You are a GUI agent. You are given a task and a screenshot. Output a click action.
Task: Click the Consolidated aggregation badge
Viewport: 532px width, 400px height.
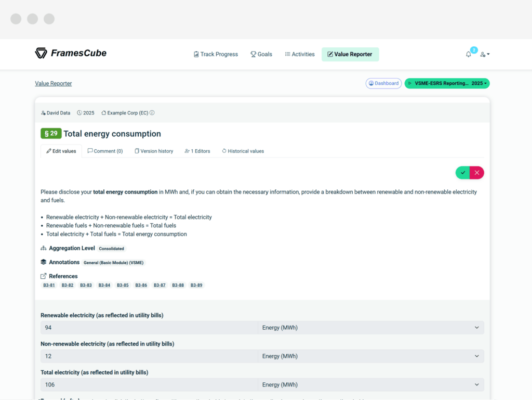(111, 249)
